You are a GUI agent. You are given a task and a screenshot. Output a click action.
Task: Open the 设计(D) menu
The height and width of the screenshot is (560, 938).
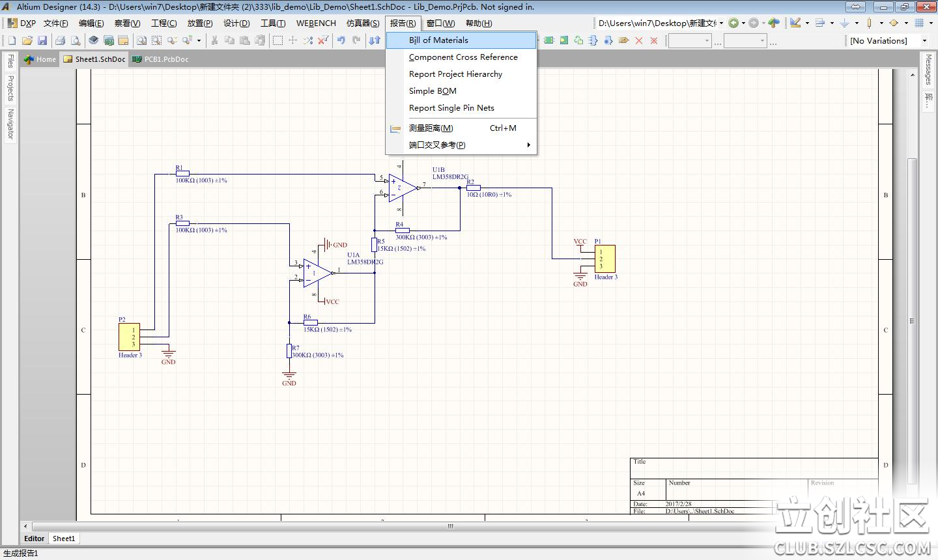pyautogui.click(x=236, y=23)
